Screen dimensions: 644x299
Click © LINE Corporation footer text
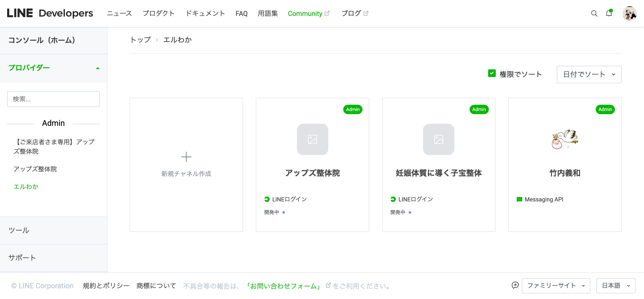tap(42, 286)
